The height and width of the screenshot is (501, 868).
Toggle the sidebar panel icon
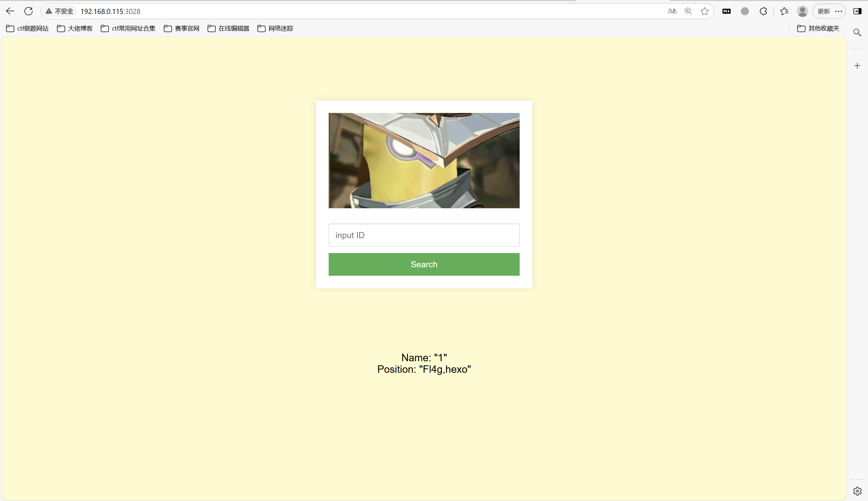point(857,11)
